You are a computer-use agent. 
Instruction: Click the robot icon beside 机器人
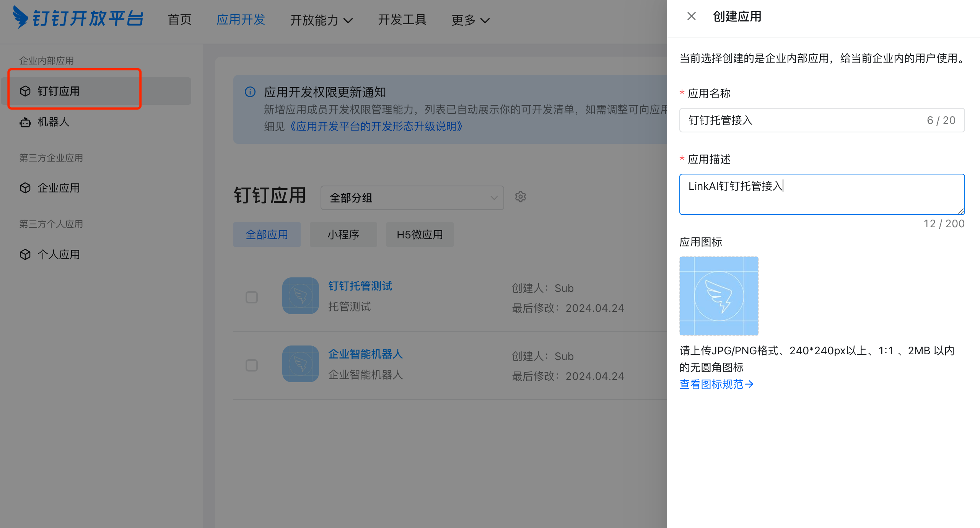click(x=25, y=122)
